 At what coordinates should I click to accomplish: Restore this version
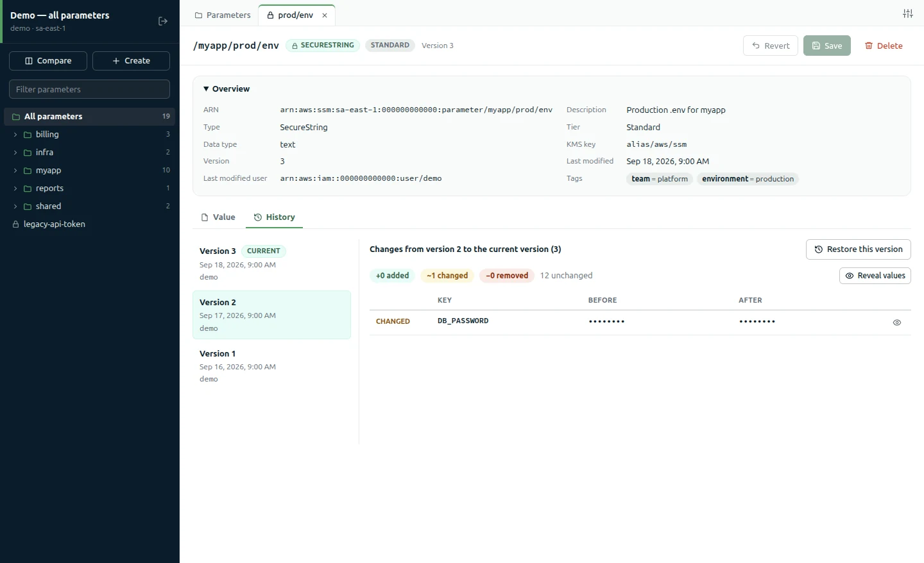[x=859, y=249]
